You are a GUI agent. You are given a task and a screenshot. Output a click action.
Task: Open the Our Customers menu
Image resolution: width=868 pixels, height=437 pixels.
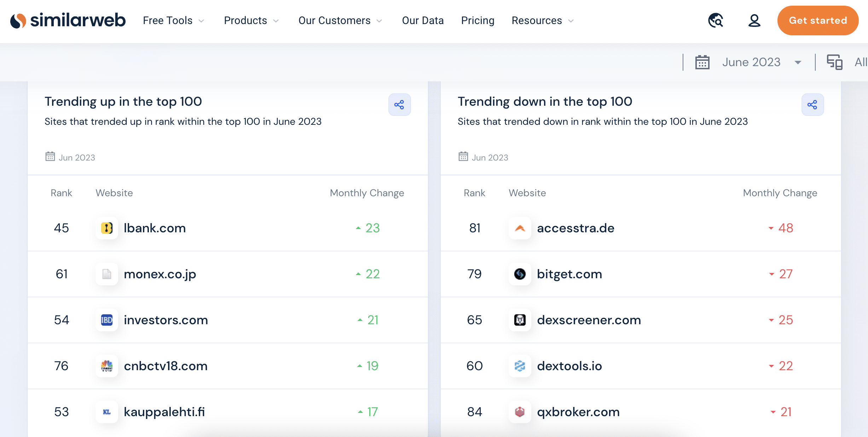(x=340, y=21)
